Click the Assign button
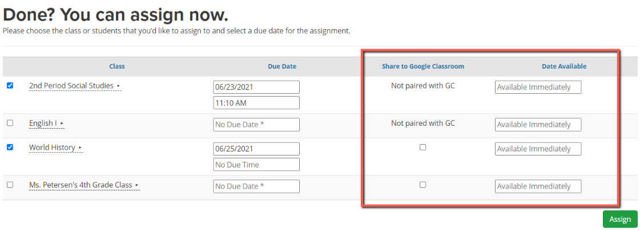644x231 pixels. pos(620,219)
